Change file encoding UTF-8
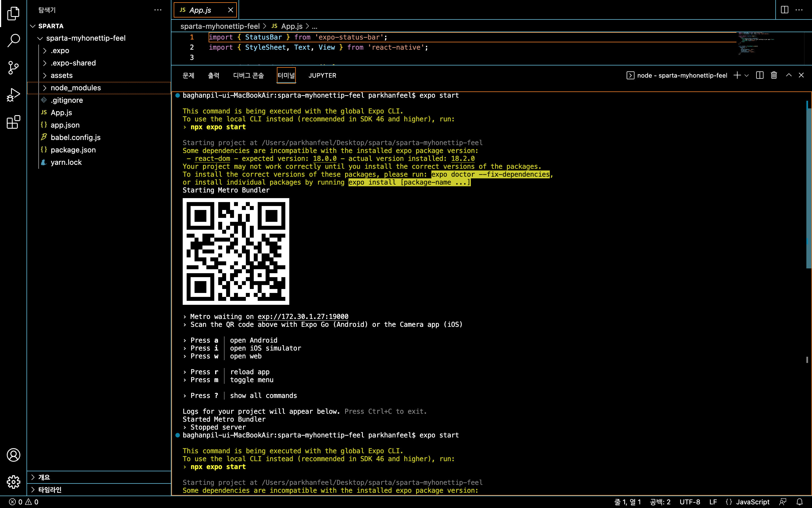812x508 pixels. coord(690,502)
